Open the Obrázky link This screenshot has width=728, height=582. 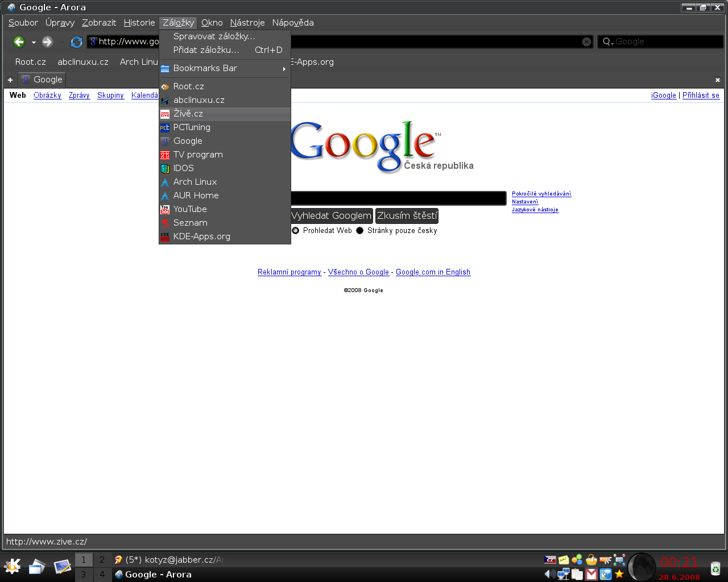[47, 95]
